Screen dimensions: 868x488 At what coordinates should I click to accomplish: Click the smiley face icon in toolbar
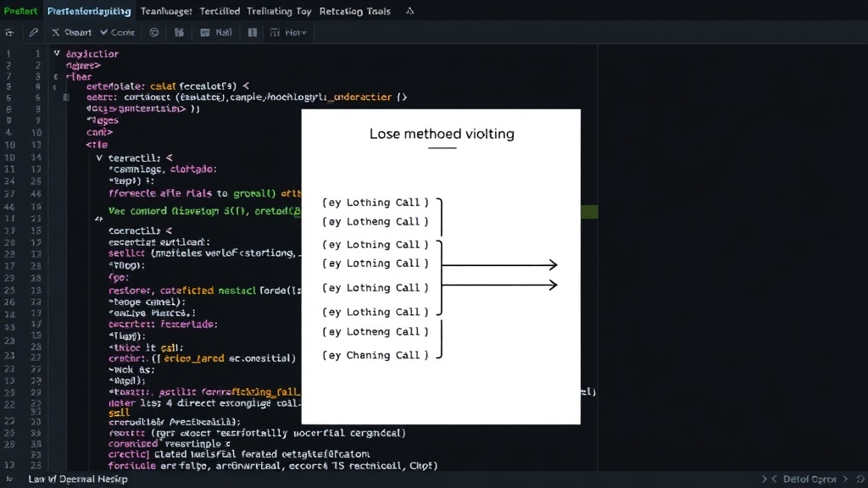tap(154, 33)
